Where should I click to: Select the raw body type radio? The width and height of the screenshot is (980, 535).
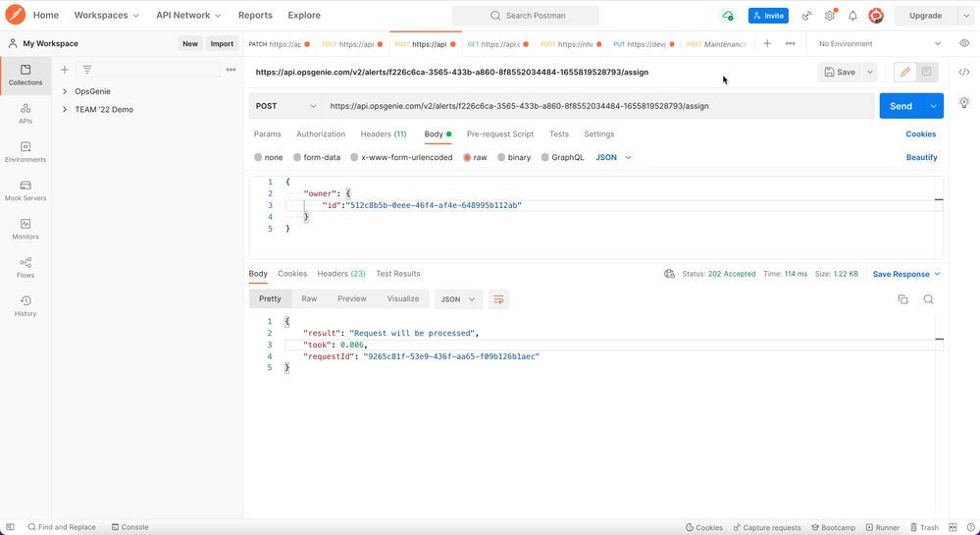tap(467, 158)
